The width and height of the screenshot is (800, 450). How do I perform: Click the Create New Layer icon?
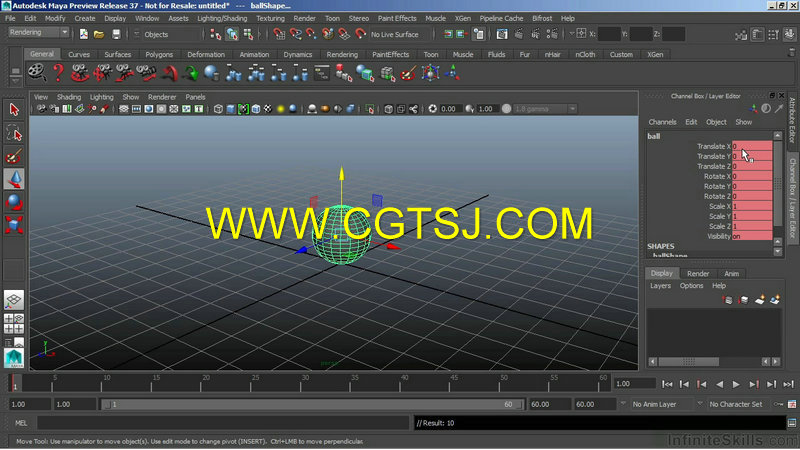coord(760,300)
